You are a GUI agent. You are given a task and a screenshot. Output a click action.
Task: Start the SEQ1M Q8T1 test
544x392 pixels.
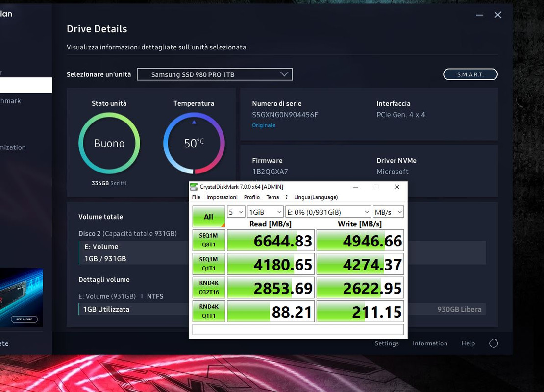point(208,240)
